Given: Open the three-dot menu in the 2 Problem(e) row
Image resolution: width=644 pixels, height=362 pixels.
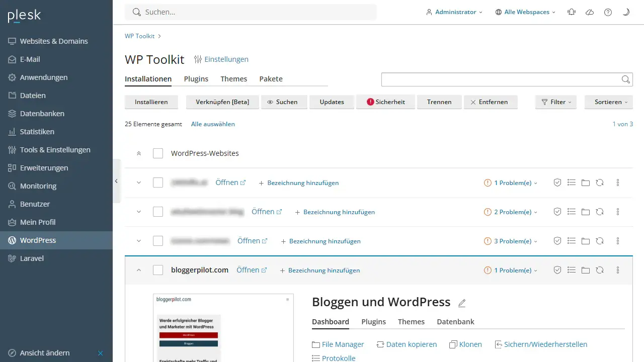Looking at the screenshot, I should [x=618, y=212].
